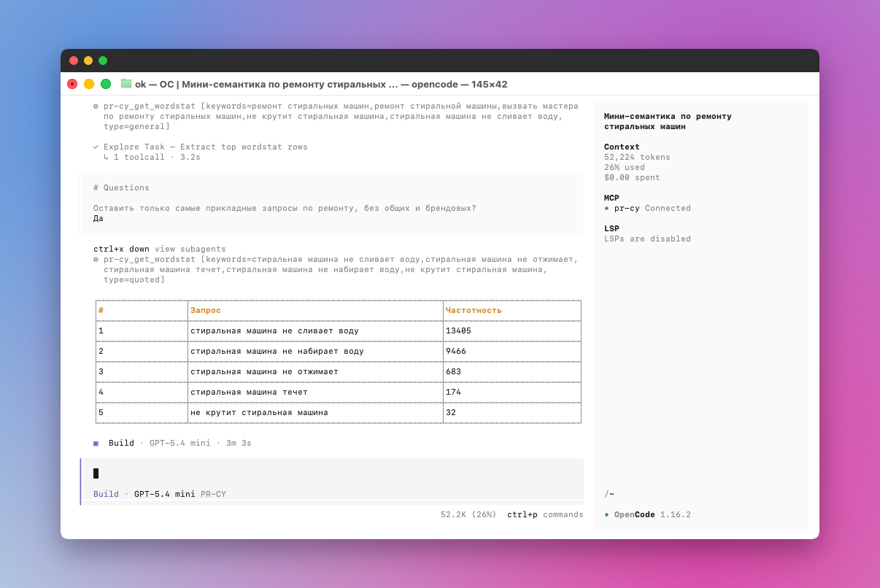Image resolution: width=880 pixels, height=588 pixels.
Task: Click the yellow minimize button of the inner terminal window
Action: pyautogui.click(x=89, y=84)
